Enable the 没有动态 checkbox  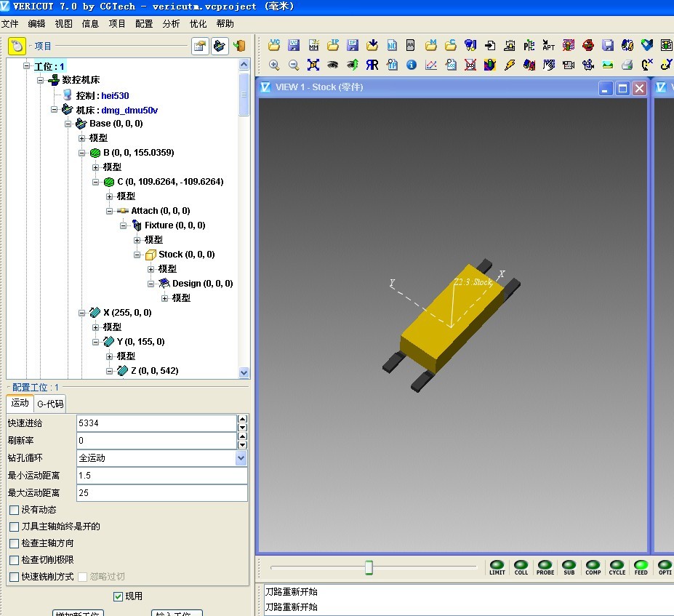click(15, 510)
